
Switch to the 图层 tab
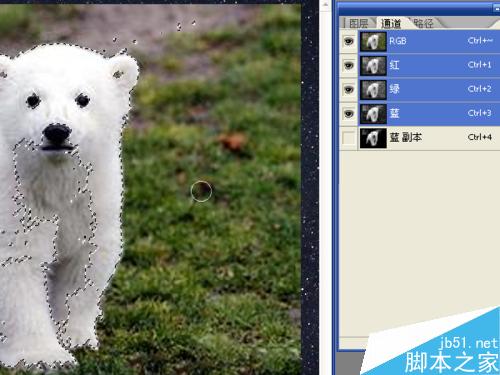coord(359,23)
